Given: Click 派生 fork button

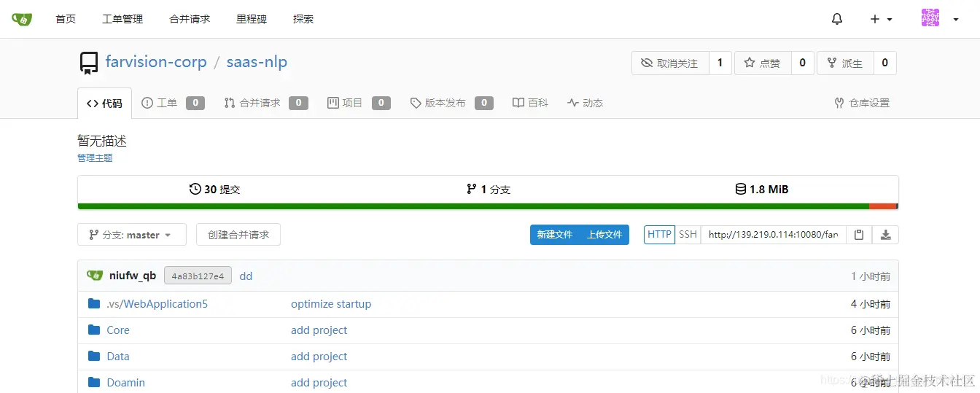Looking at the screenshot, I should tap(845, 63).
